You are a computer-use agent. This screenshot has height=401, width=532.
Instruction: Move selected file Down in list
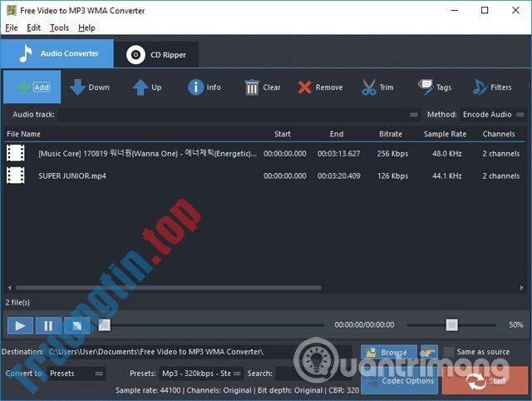[90, 87]
